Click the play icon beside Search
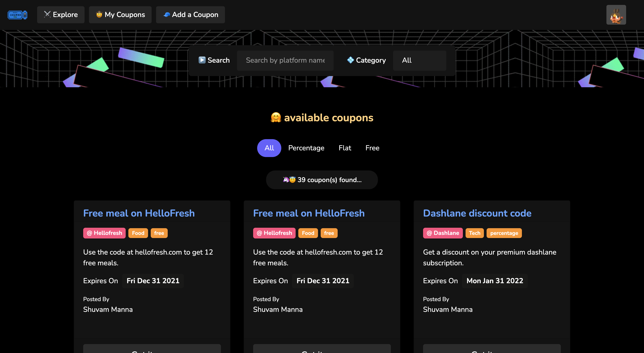The height and width of the screenshot is (353, 644). point(202,60)
